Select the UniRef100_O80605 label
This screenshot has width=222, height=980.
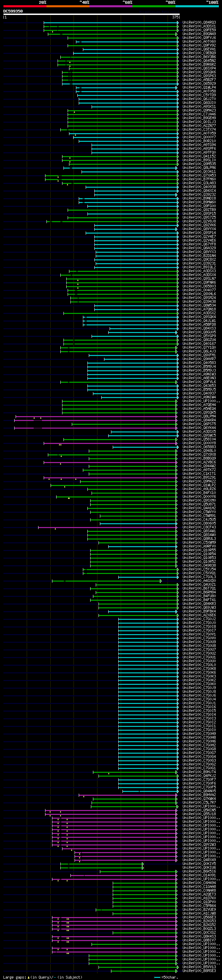(x=199, y=524)
